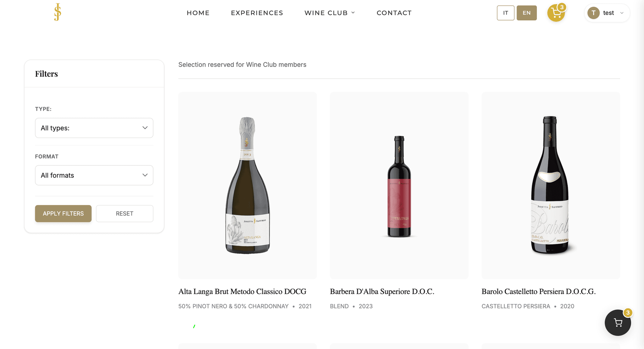
Task: Go to the Home page
Action: point(198,13)
